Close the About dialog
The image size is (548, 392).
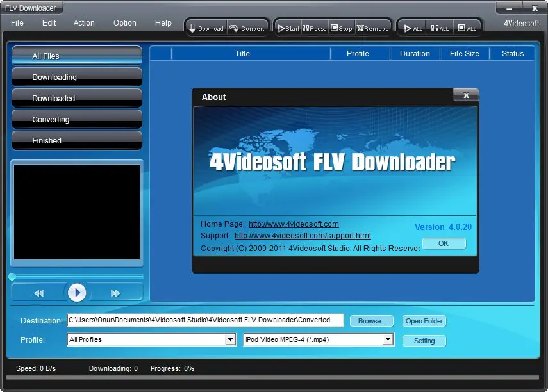[466, 95]
